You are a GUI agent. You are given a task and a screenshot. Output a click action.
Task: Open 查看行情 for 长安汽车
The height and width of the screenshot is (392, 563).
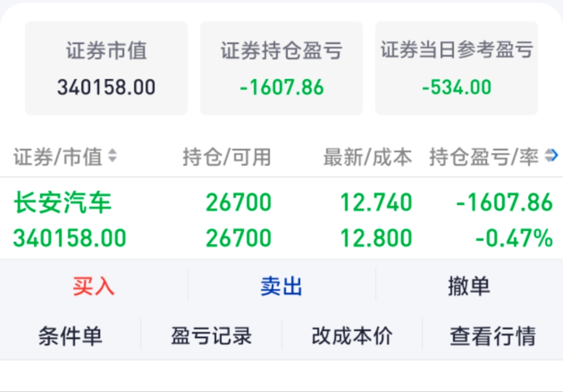coord(492,336)
